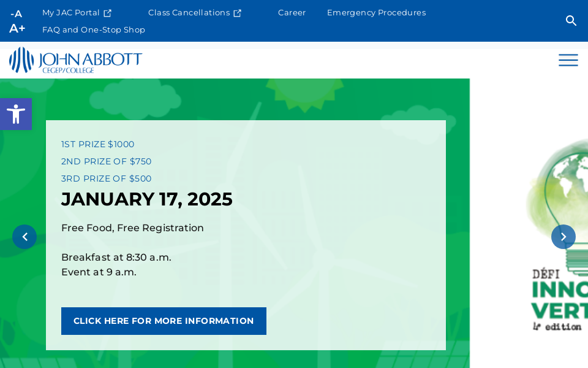Image resolution: width=588 pixels, height=368 pixels.
Task: Click external-link icon beside Class Cancellations
Action: tap(238, 13)
